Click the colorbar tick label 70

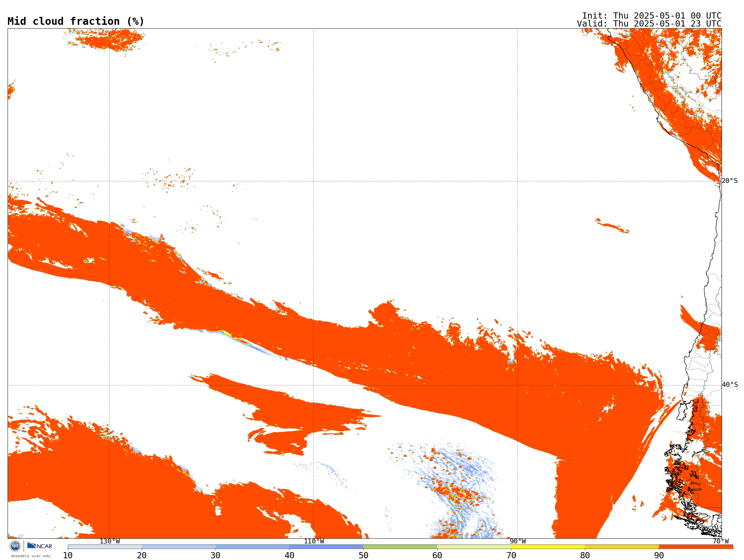point(511,556)
